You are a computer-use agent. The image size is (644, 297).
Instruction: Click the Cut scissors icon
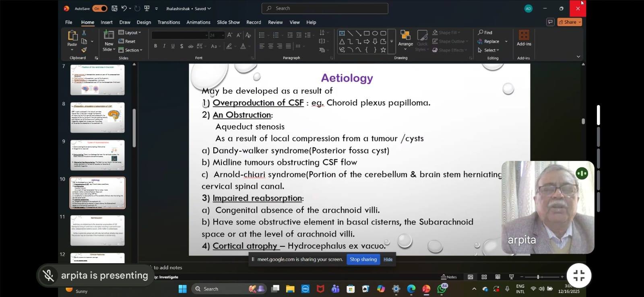tap(84, 33)
